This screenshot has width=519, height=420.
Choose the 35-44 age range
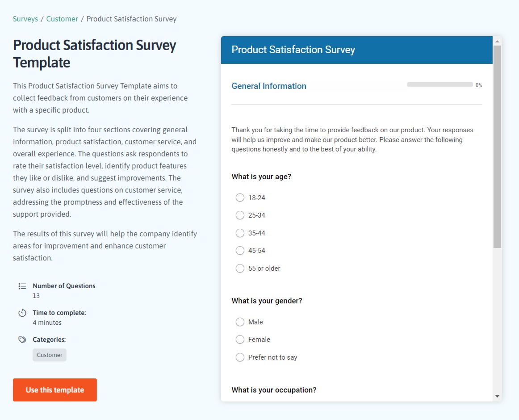[x=240, y=233]
